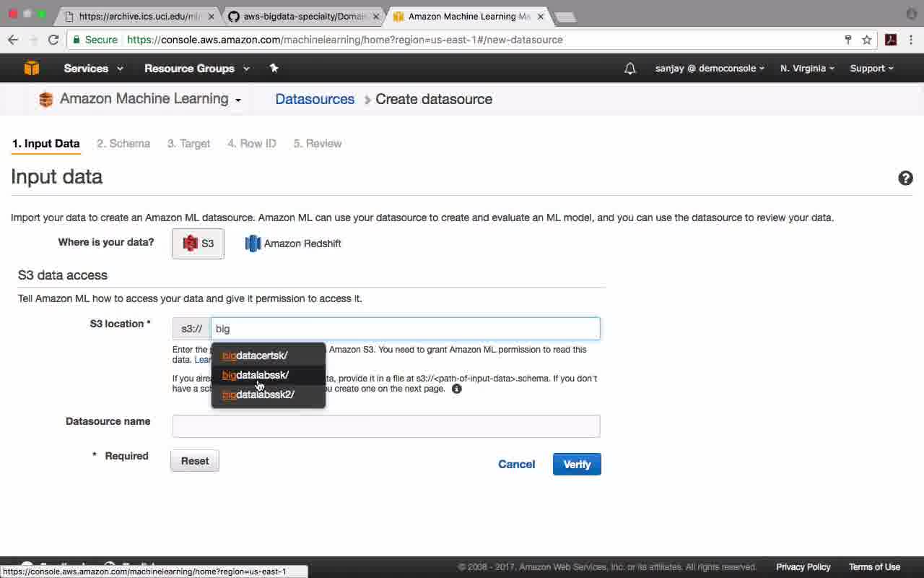
Task: Reload the page with the refresh icon
Action: tap(53, 40)
